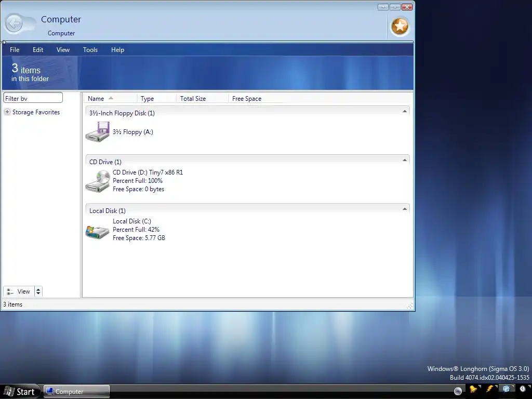Select the 'Local Disk (C:)' label
Image resolution: width=532 pixels, height=399 pixels.
(131, 221)
